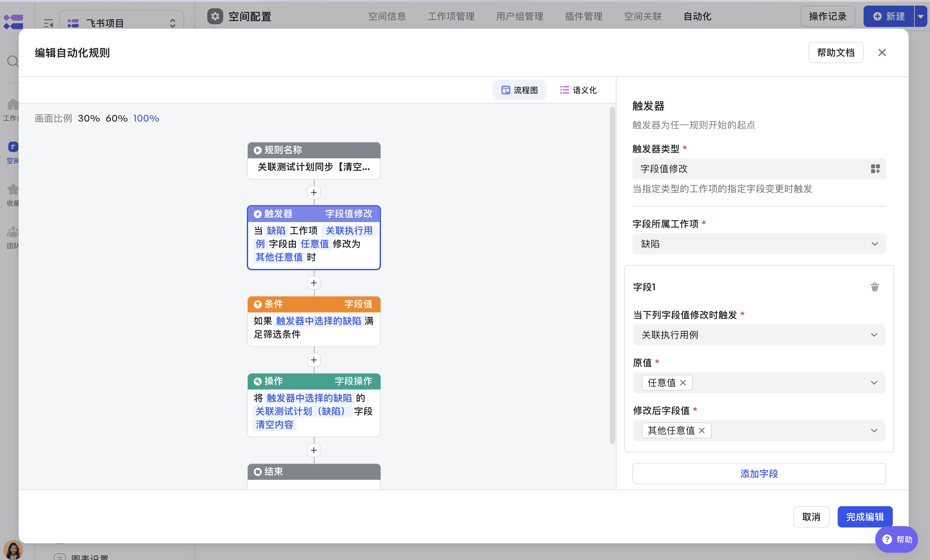Click the flowchart vertical scrollbar

[x=612, y=275]
